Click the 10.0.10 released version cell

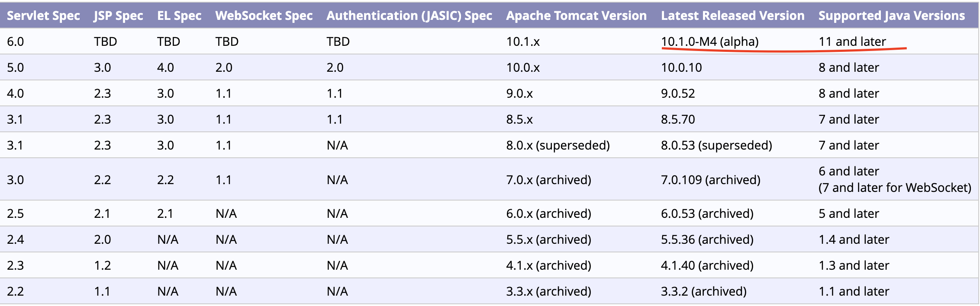(x=681, y=67)
